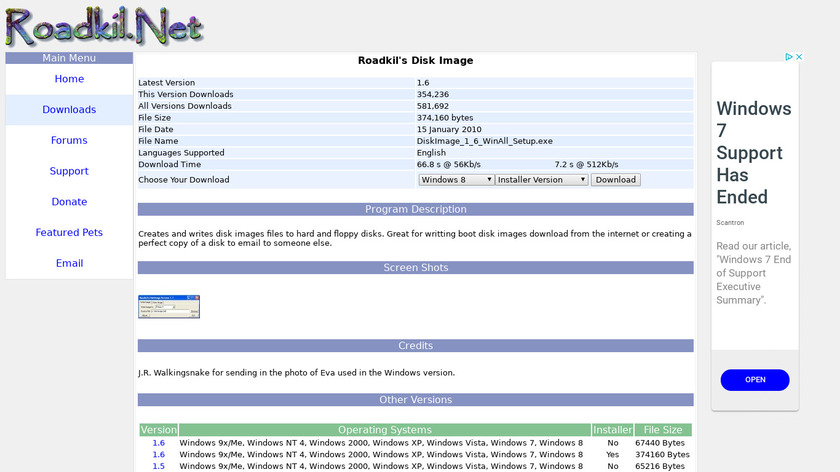
Task: Click the Windows 7 Support Has Ended headline
Action: click(x=754, y=153)
